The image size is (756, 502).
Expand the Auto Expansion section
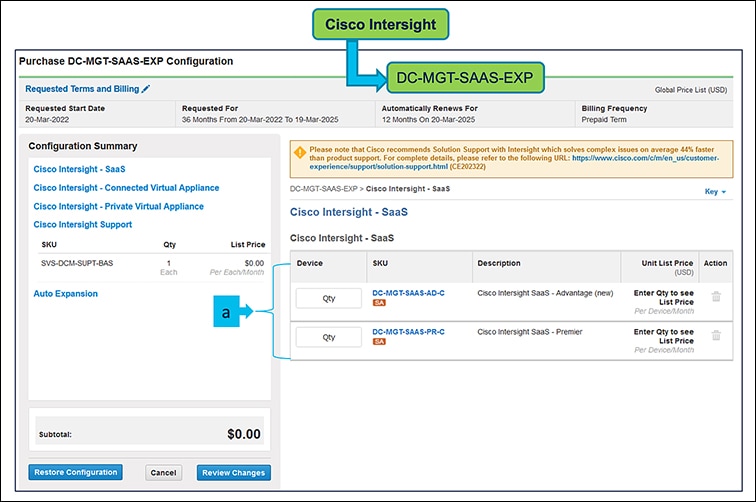[x=66, y=294]
